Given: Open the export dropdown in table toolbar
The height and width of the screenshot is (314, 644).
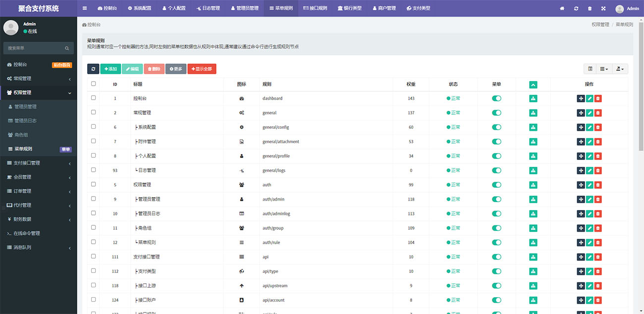Looking at the screenshot, I should click(x=620, y=69).
